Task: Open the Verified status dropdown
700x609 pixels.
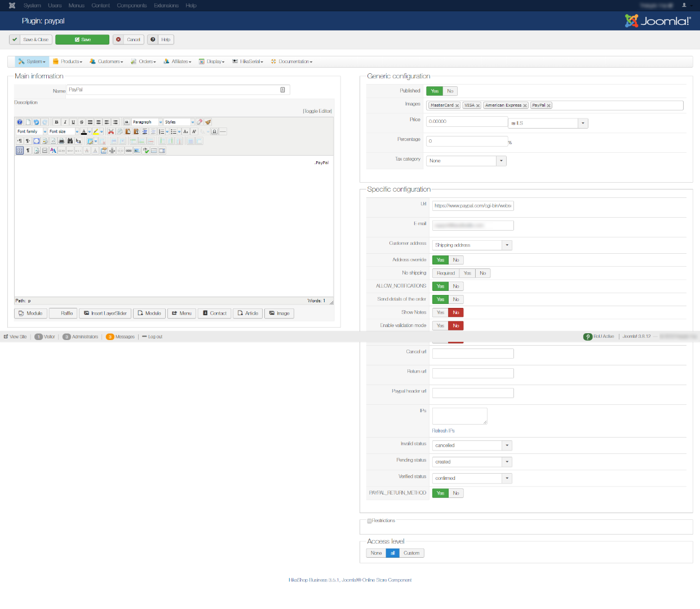Action: coord(472,478)
